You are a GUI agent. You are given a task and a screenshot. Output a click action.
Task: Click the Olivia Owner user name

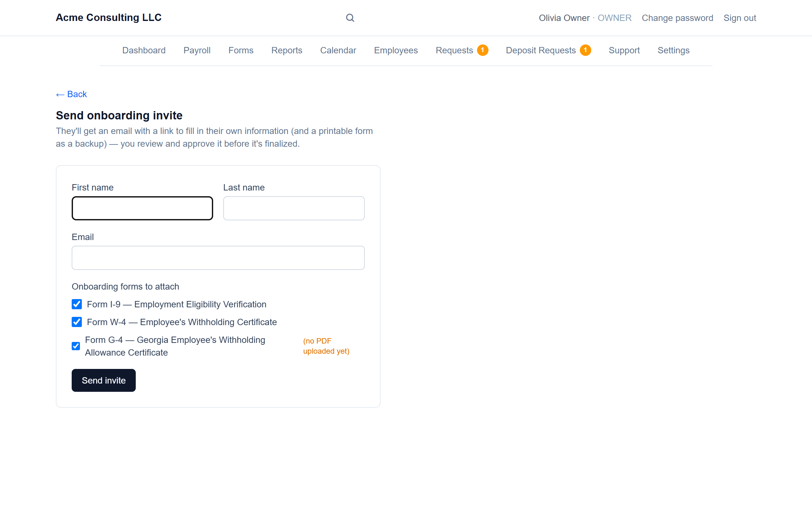(564, 18)
